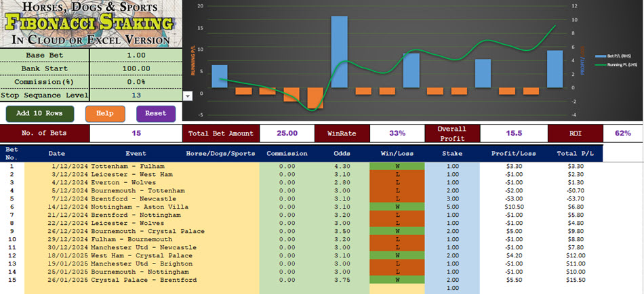Viewport: 644px width, 294px height.
Task: Open the Stop Sequence Level dropdown arrow
Action: click(x=188, y=96)
